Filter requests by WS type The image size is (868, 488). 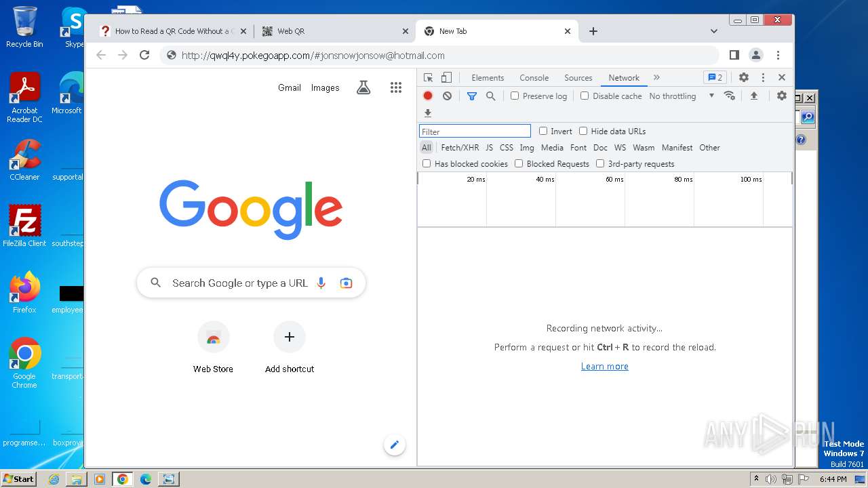pyautogui.click(x=620, y=147)
